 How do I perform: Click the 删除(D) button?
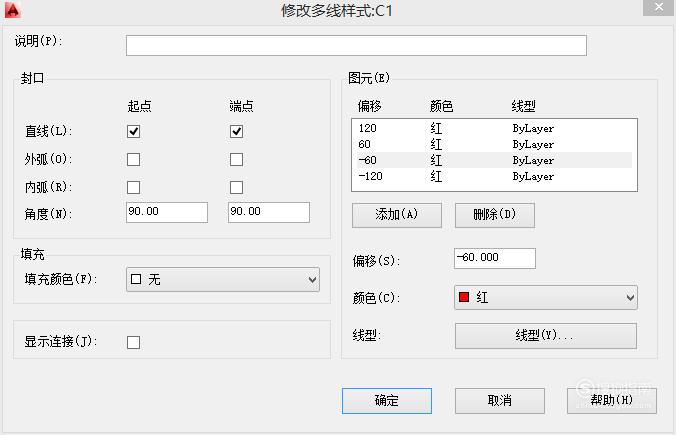(x=495, y=215)
